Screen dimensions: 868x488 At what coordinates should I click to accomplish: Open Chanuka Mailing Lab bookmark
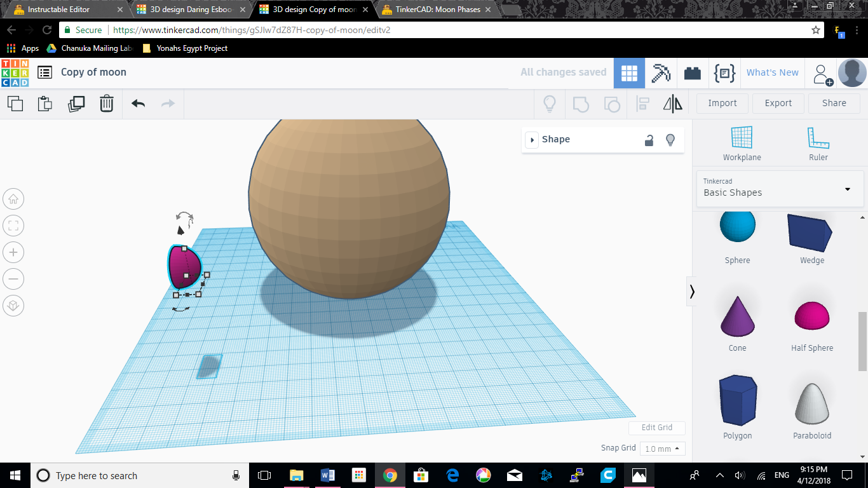click(90, 48)
